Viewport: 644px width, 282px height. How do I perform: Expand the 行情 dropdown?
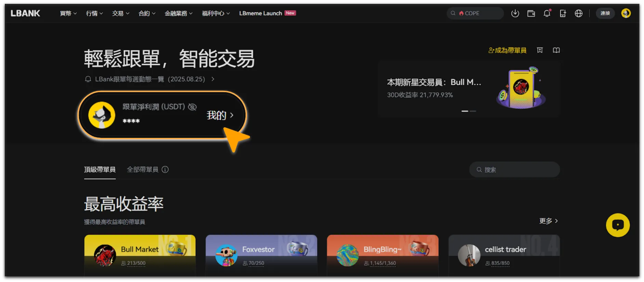(94, 13)
